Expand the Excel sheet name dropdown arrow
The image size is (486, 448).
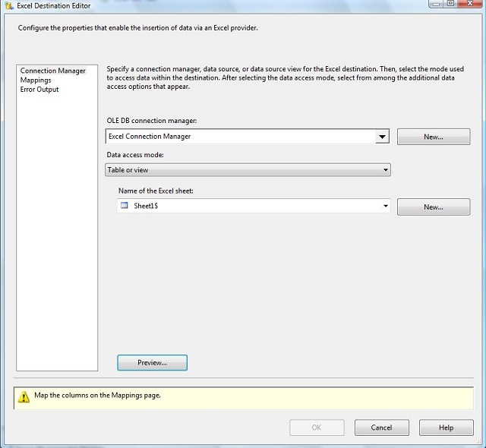[386, 206]
